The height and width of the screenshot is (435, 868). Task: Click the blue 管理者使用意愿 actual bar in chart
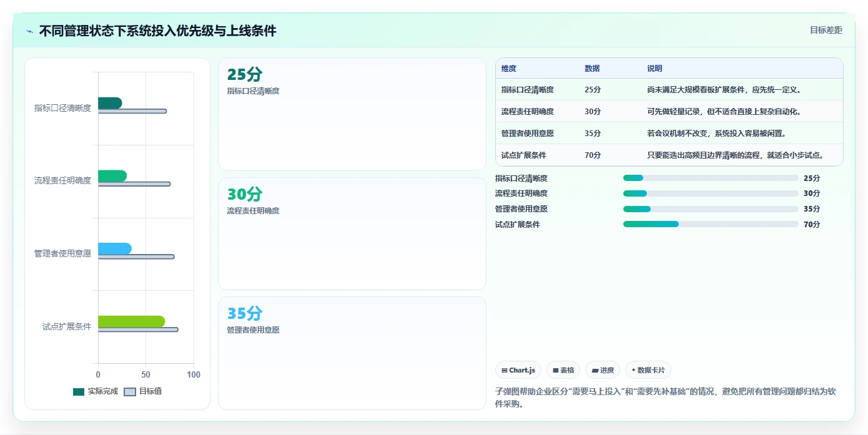click(115, 248)
